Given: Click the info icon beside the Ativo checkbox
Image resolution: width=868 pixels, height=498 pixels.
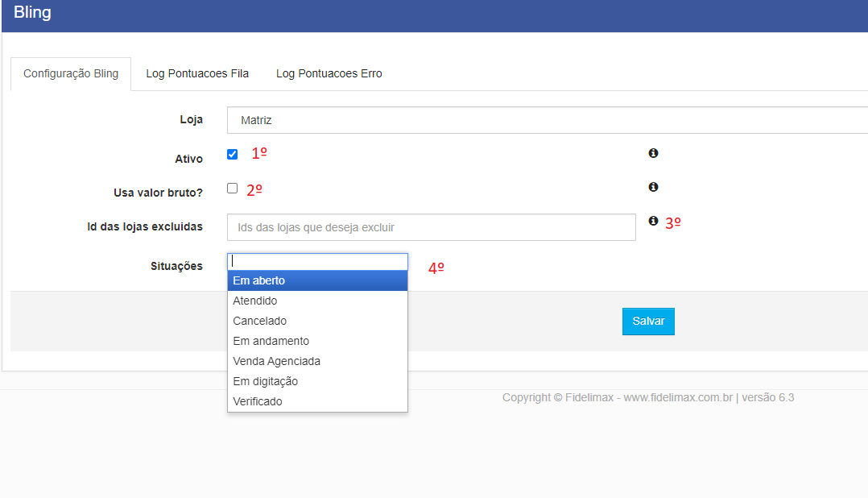Looking at the screenshot, I should [653, 153].
